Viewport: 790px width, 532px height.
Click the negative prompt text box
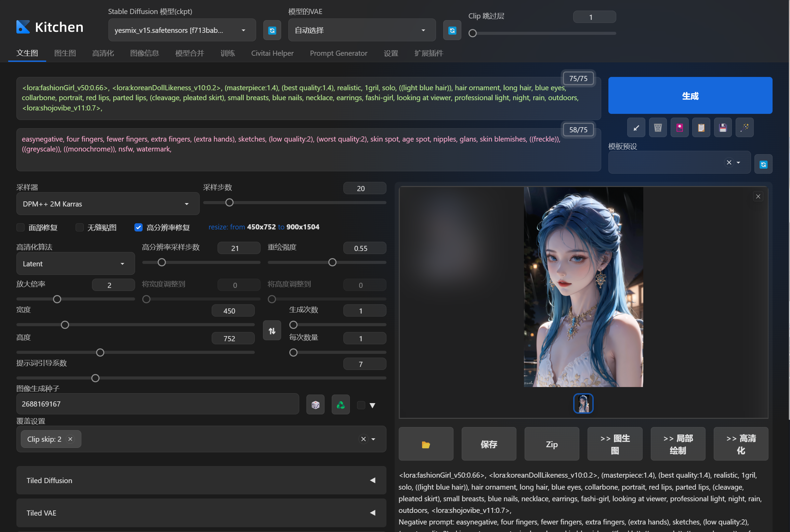(x=308, y=149)
